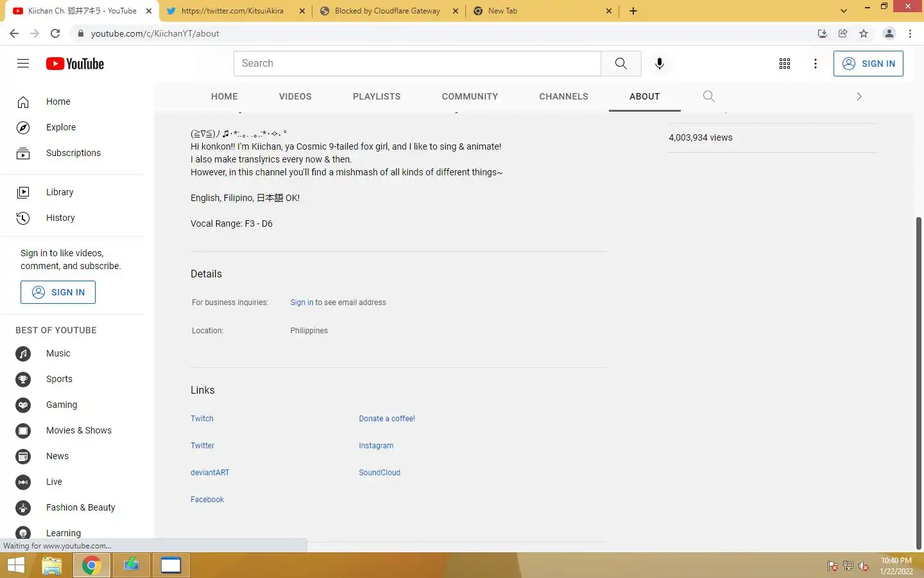
Task: Open File Explorer from taskbar
Action: pyautogui.click(x=51, y=565)
